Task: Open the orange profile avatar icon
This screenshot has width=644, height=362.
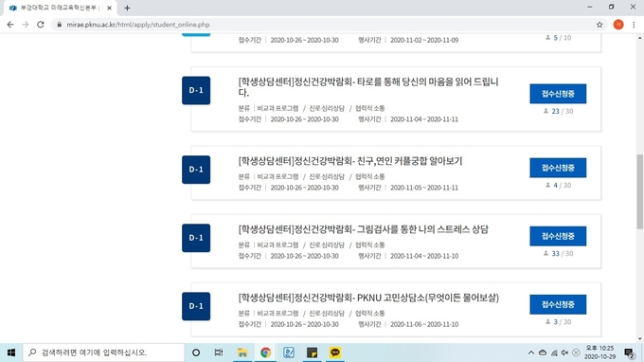Action: (x=618, y=25)
